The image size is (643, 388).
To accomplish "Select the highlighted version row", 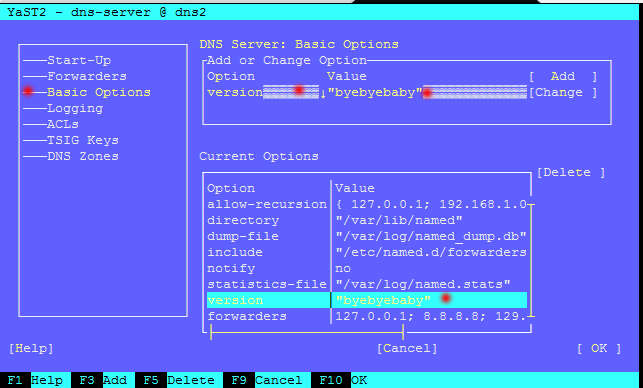I will pyautogui.click(x=367, y=300).
